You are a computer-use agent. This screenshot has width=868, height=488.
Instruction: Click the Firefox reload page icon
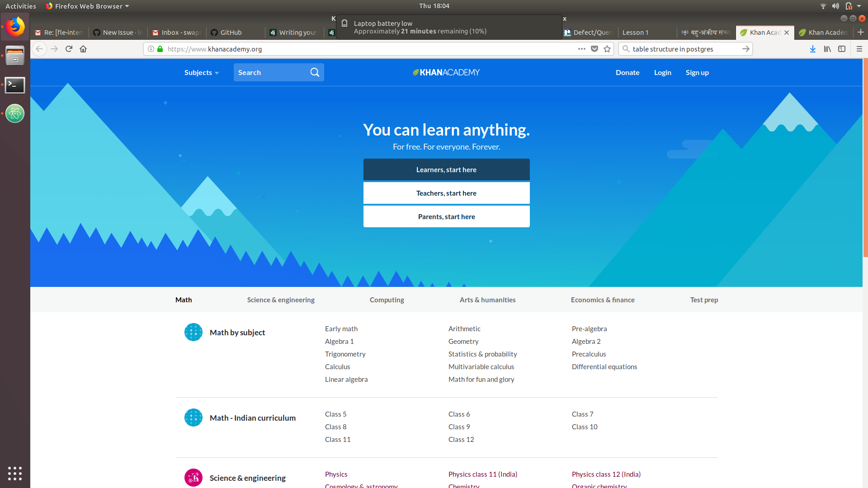(x=69, y=49)
